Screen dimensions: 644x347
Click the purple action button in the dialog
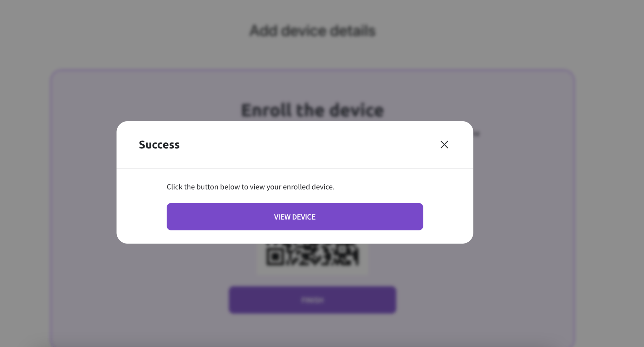[295, 216]
